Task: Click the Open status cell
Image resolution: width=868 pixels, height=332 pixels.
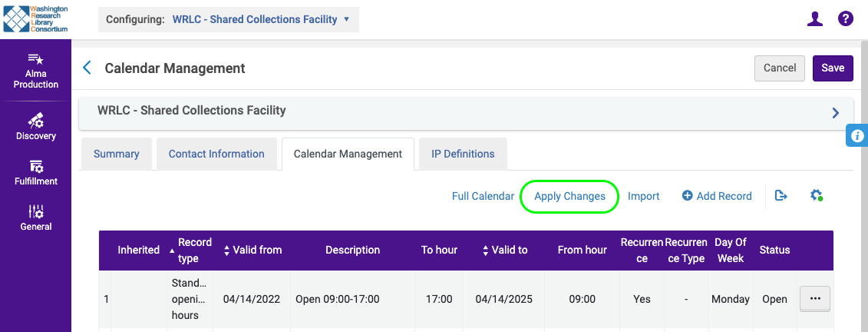Action: pyautogui.click(x=774, y=299)
